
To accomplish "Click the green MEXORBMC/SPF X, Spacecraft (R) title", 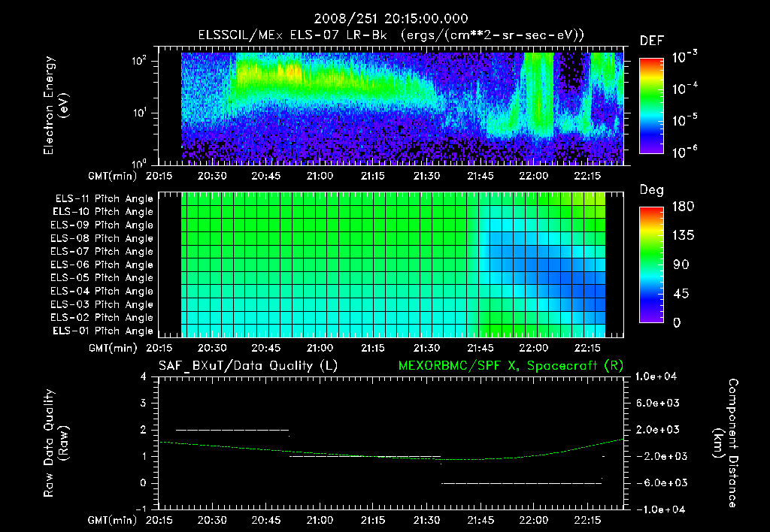I will [x=511, y=366].
